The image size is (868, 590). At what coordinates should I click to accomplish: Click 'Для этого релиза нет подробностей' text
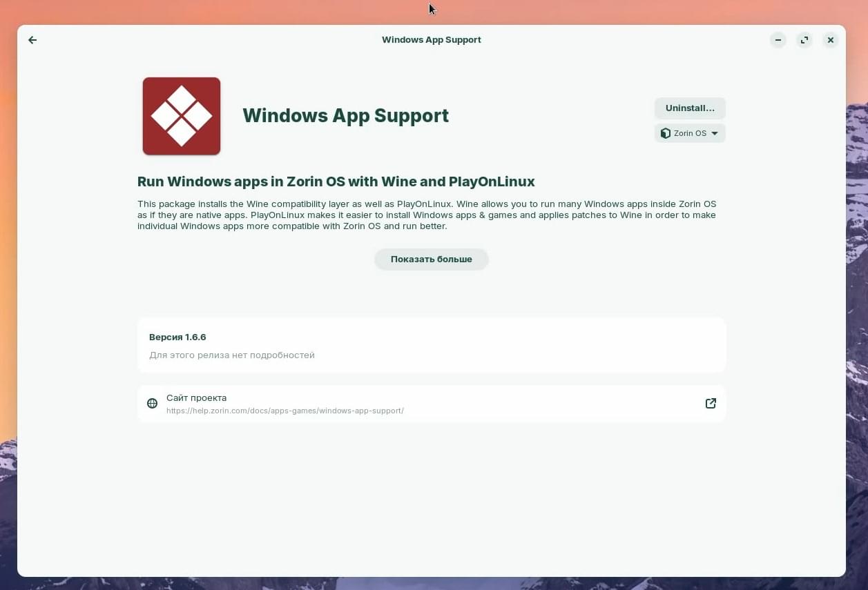[x=232, y=355]
